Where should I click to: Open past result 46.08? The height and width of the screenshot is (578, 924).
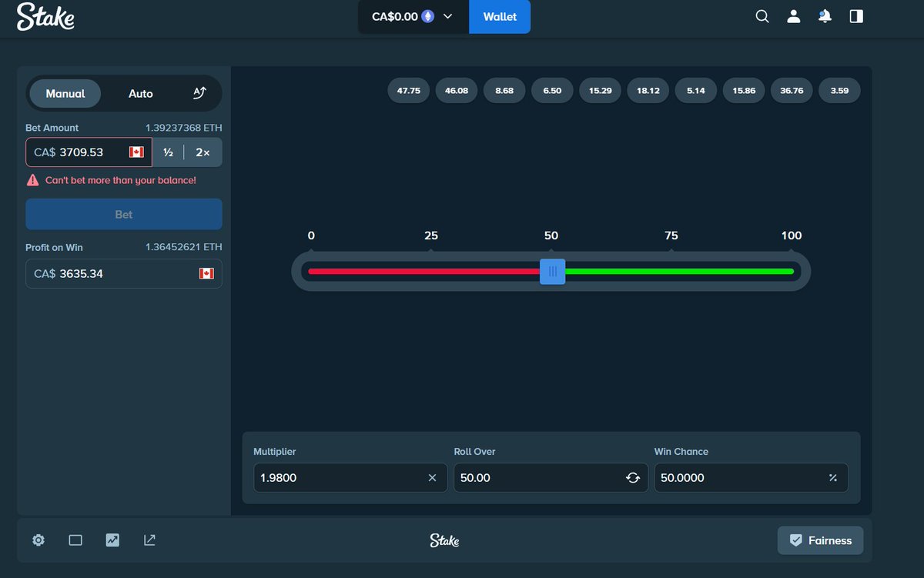(457, 90)
